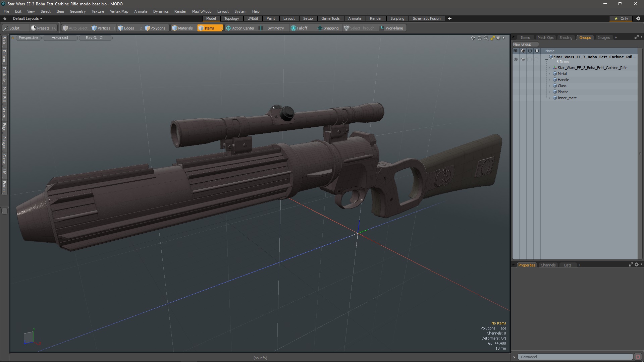Image resolution: width=644 pixels, height=362 pixels.
Task: Switch to the Paint layout tab
Action: 271,18
